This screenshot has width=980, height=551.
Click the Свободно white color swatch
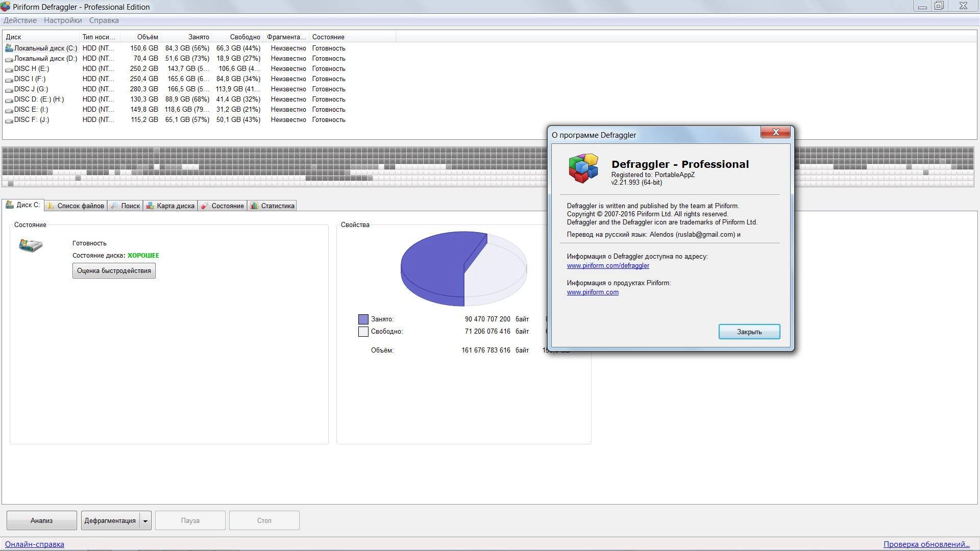(x=363, y=332)
